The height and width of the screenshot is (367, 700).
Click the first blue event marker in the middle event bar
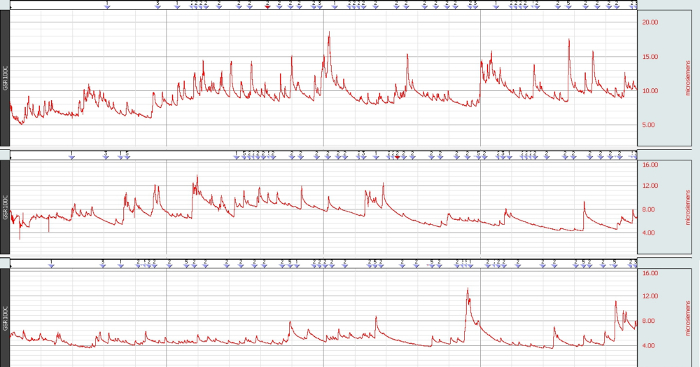pyautogui.click(x=72, y=157)
